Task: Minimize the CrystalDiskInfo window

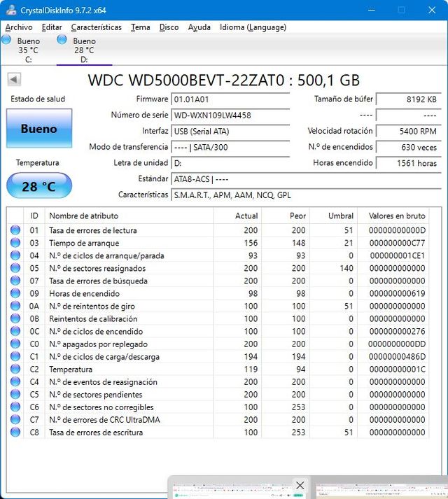Action: [x=371, y=10]
